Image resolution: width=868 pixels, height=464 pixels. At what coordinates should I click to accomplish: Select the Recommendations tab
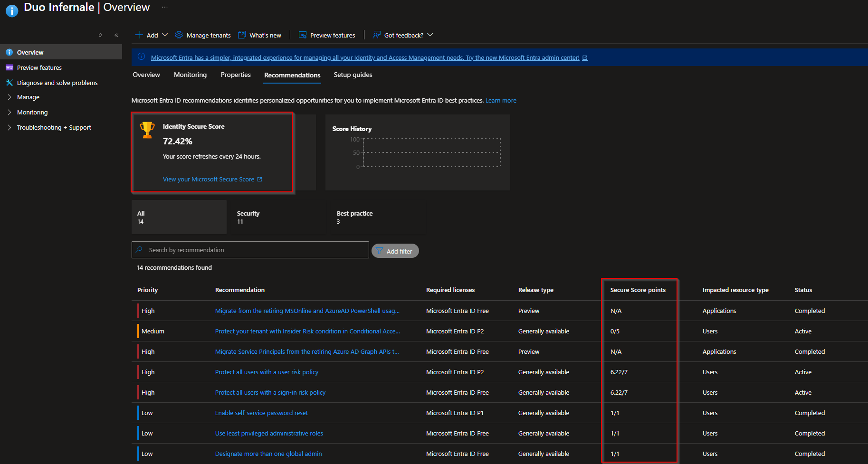point(292,75)
